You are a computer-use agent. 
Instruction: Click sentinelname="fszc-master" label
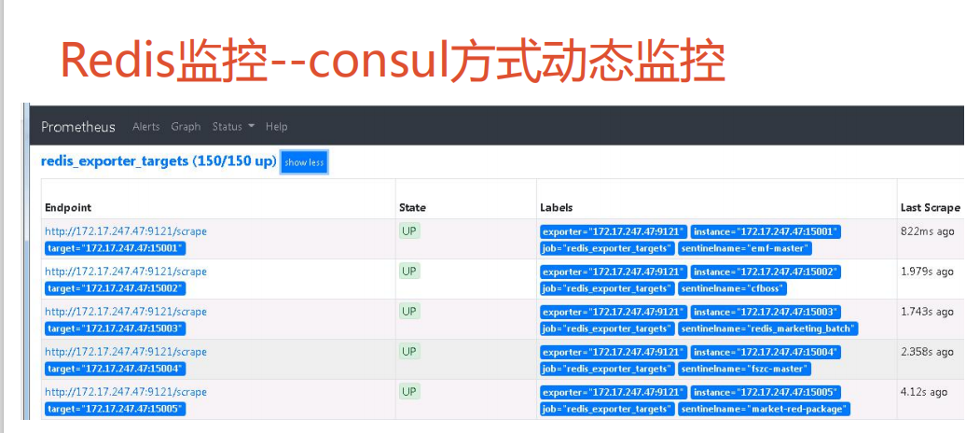coord(745,369)
